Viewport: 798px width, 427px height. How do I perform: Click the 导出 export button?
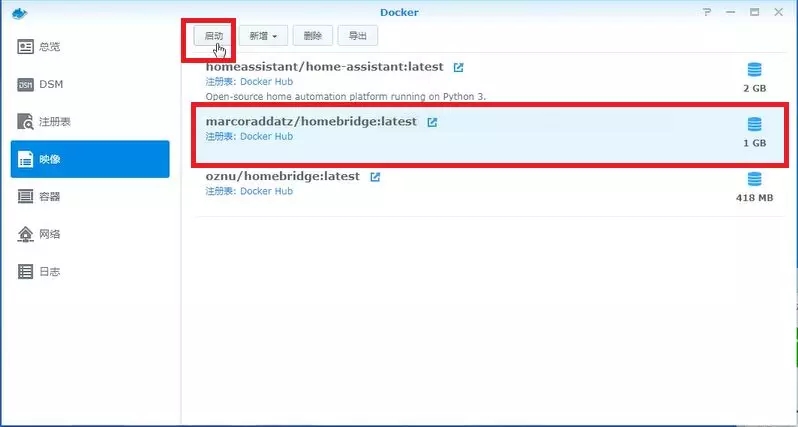tap(358, 36)
